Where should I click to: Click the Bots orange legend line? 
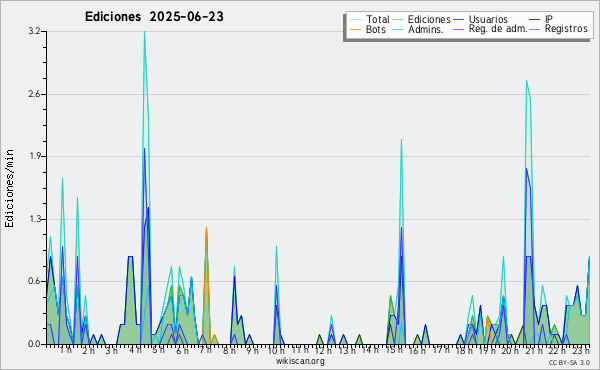355,29
